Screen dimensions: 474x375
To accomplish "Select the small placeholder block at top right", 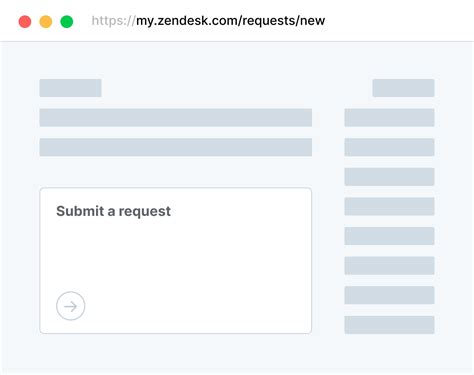I will (x=403, y=88).
